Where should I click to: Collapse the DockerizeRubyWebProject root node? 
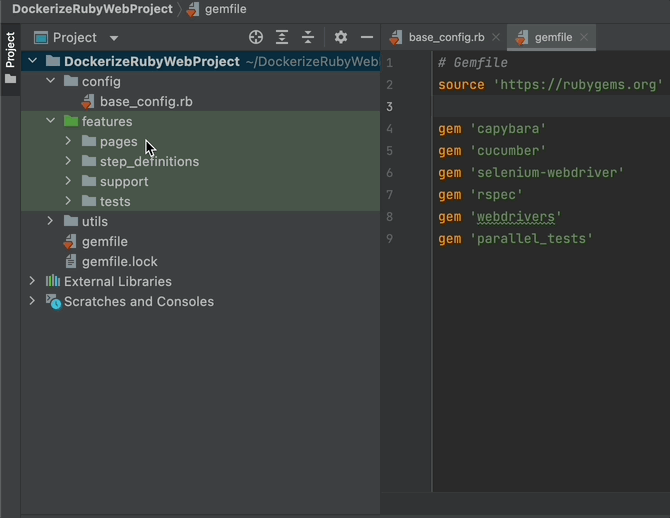32,61
